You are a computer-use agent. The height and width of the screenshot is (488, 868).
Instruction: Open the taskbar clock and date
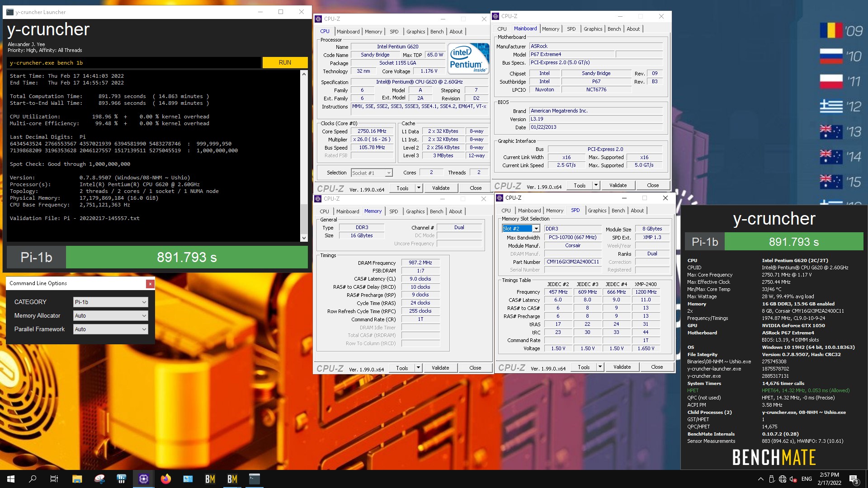point(829,479)
